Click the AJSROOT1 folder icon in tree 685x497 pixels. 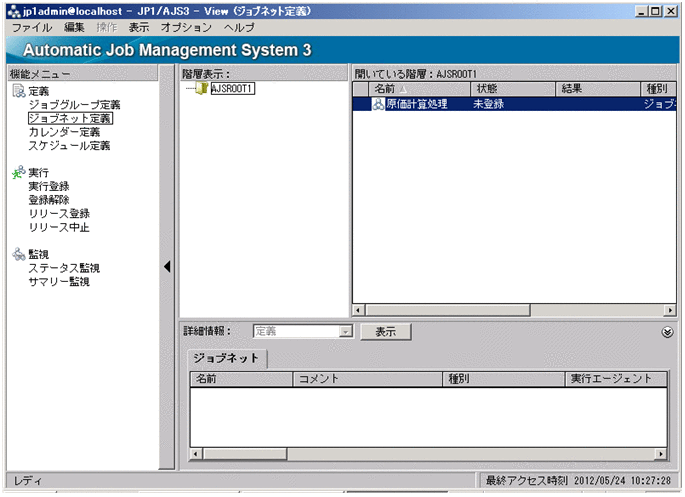click(x=201, y=88)
